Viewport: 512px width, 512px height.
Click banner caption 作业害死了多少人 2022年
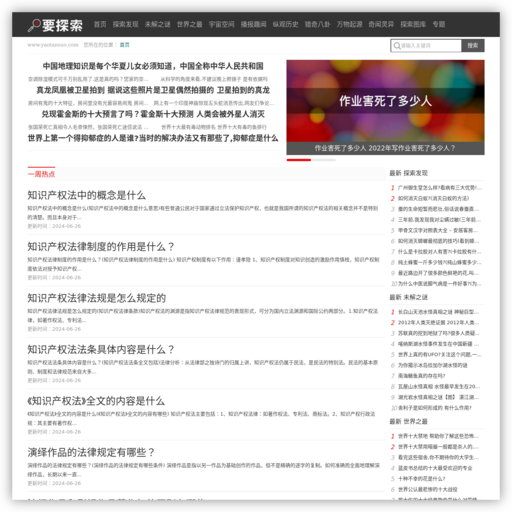click(385, 148)
